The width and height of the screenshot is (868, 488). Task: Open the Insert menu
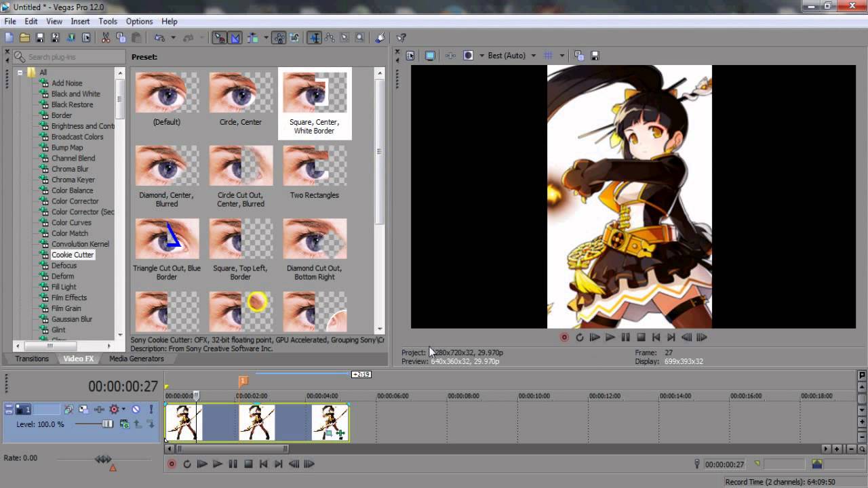pyautogui.click(x=80, y=22)
